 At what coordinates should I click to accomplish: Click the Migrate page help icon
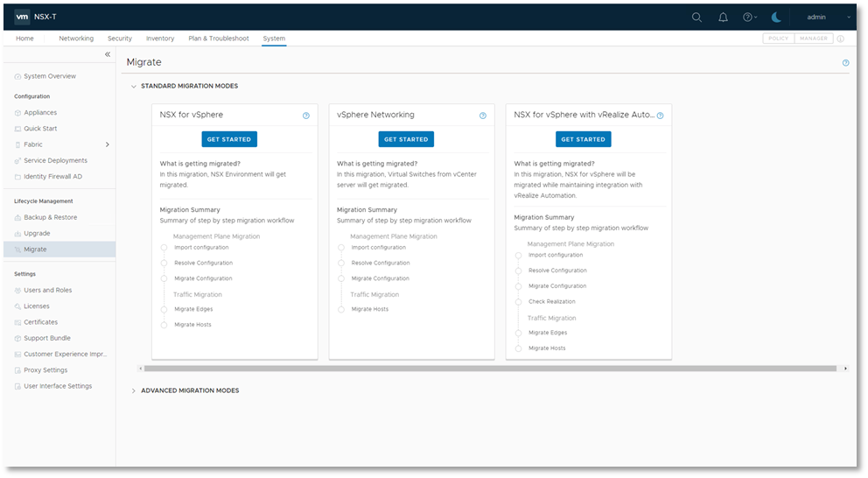[x=845, y=62]
